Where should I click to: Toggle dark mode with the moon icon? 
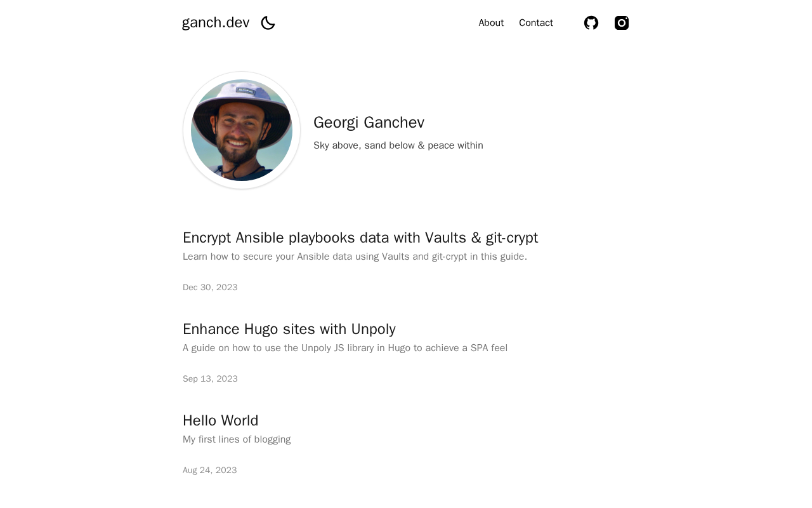tap(268, 23)
